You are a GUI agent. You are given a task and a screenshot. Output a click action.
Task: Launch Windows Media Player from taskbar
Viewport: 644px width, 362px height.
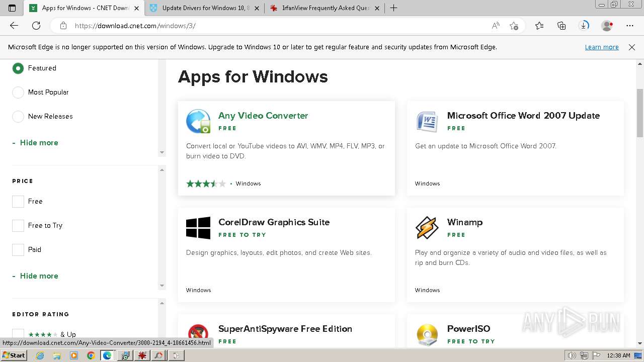[74, 355]
